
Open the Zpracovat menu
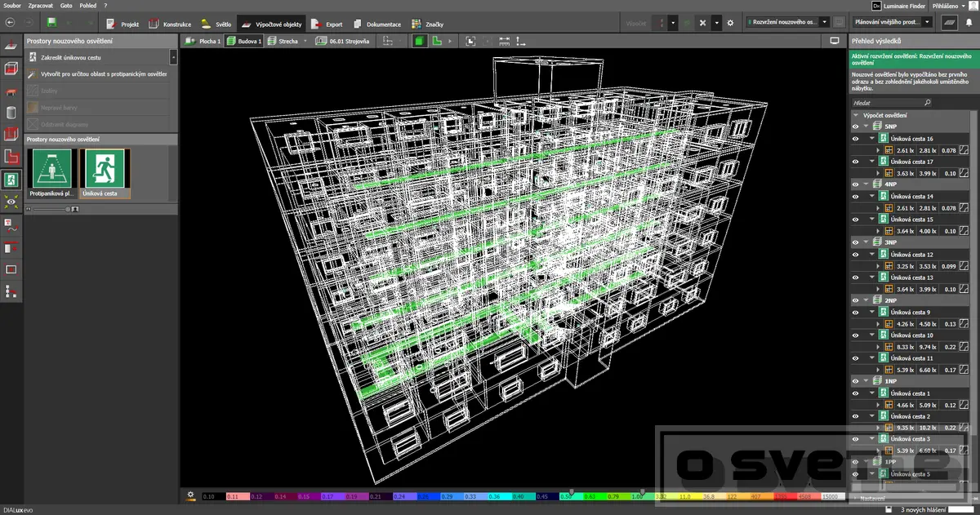pos(40,6)
